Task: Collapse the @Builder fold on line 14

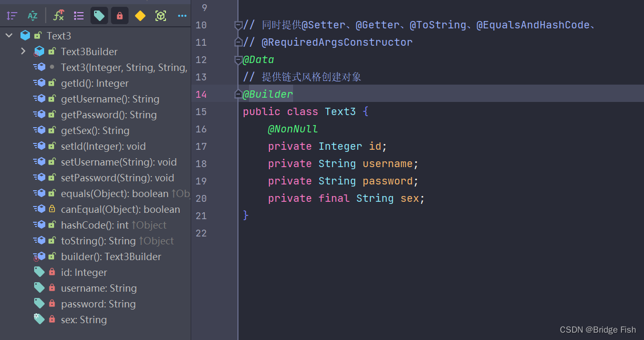Action: [238, 94]
